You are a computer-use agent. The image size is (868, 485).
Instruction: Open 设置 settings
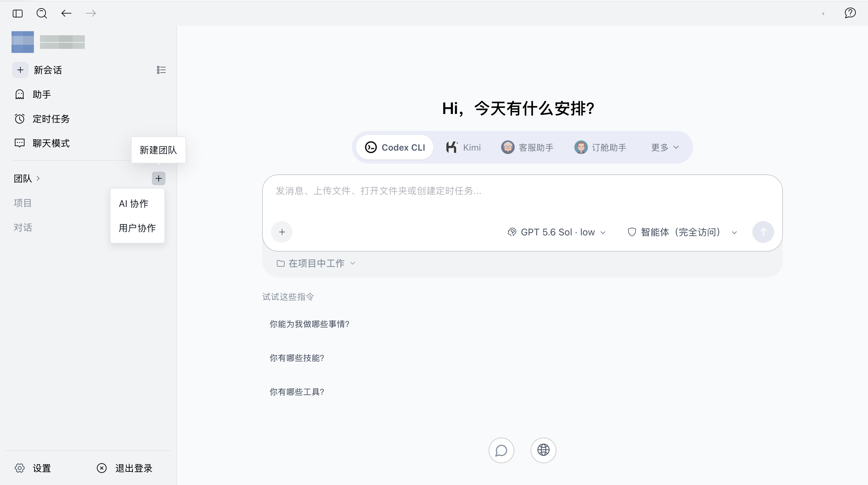(x=33, y=468)
